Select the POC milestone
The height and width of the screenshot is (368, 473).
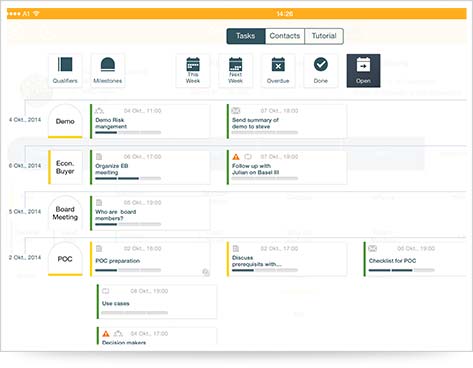(x=65, y=259)
